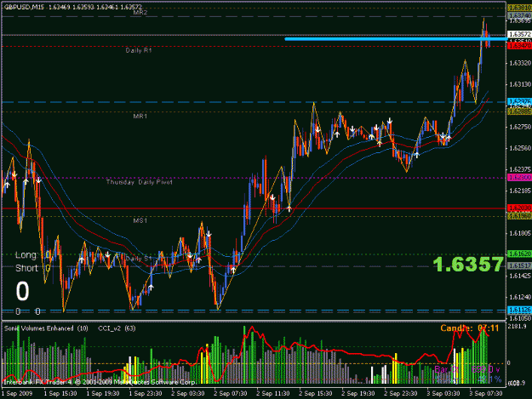Click the MR2 level label
The height and width of the screenshot is (399, 532).
click(140, 13)
